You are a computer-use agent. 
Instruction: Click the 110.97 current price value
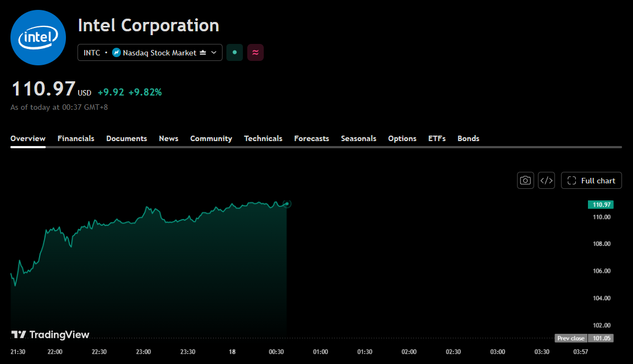pos(43,89)
